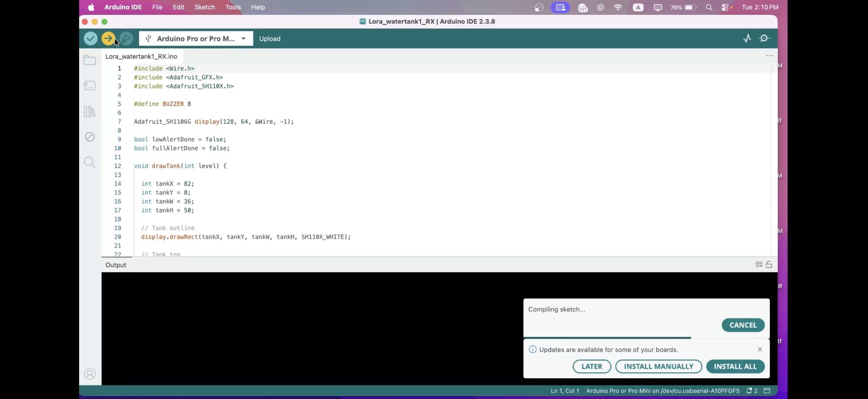Open the Apple menu
The height and width of the screenshot is (399, 868).
coord(91,7)
